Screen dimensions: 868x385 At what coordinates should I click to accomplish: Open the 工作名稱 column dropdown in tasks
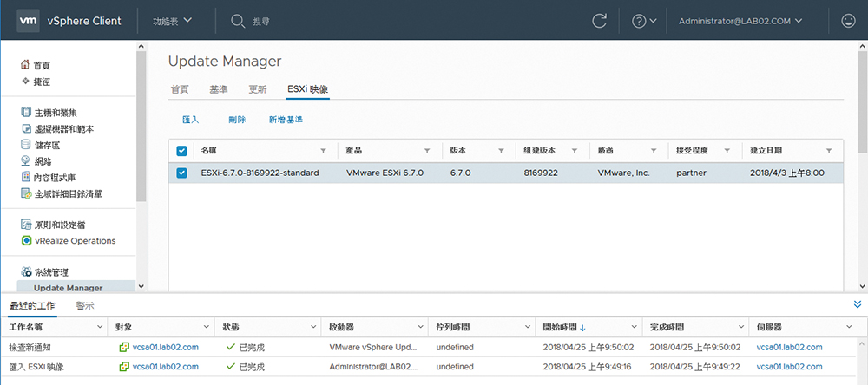tap(100, 327)
